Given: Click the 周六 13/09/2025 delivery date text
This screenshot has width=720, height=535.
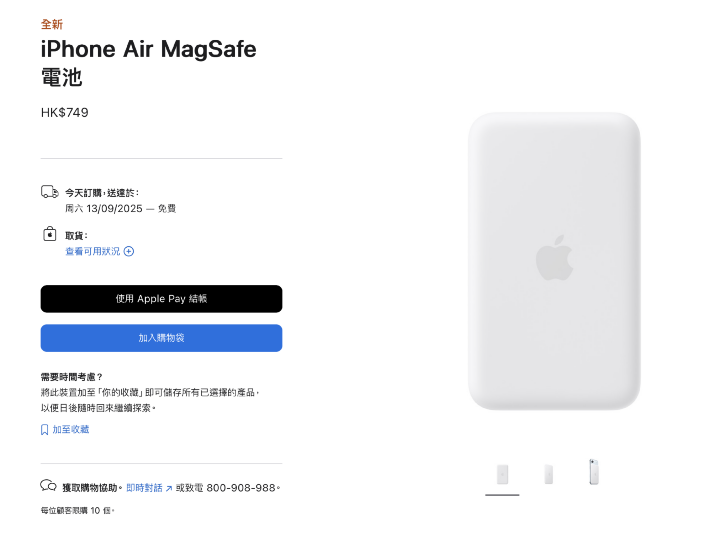Looking at the screenshot, I should tap(104, 208).
